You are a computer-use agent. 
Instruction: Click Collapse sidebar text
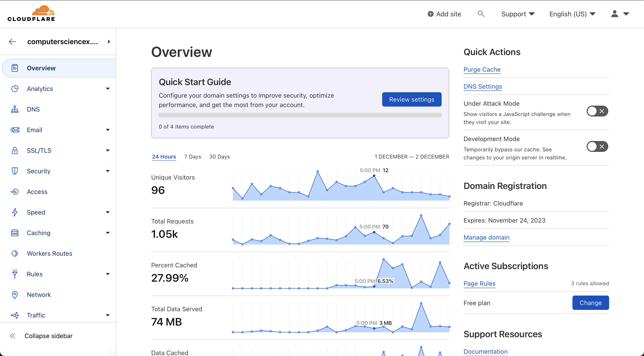[x=49, y=336]
